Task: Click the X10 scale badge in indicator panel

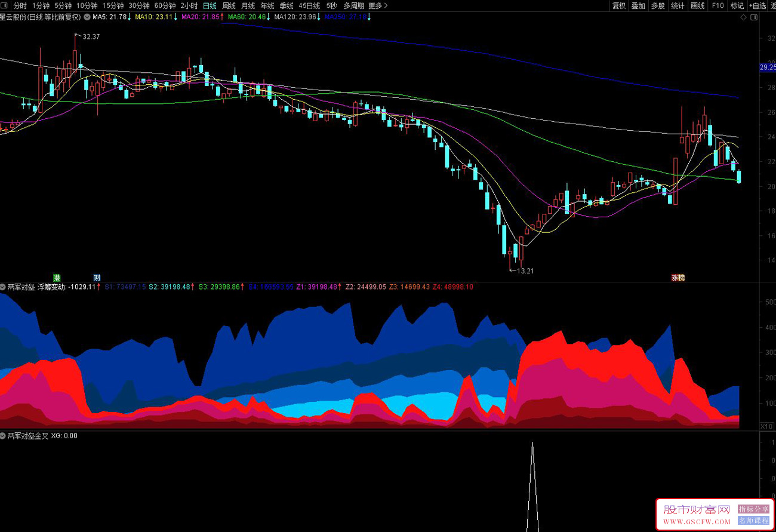Action: tap(766, 426)
